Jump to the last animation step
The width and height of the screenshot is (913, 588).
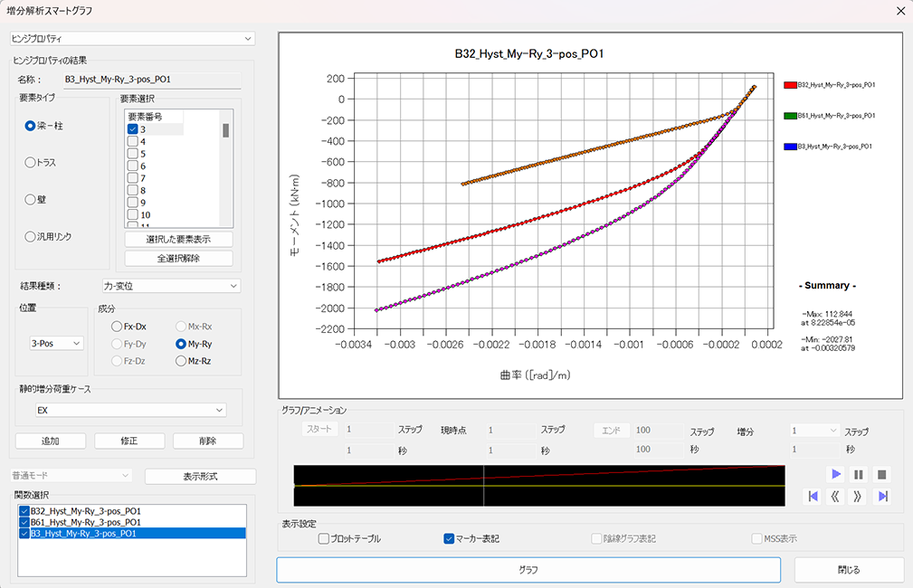(882, 496)
